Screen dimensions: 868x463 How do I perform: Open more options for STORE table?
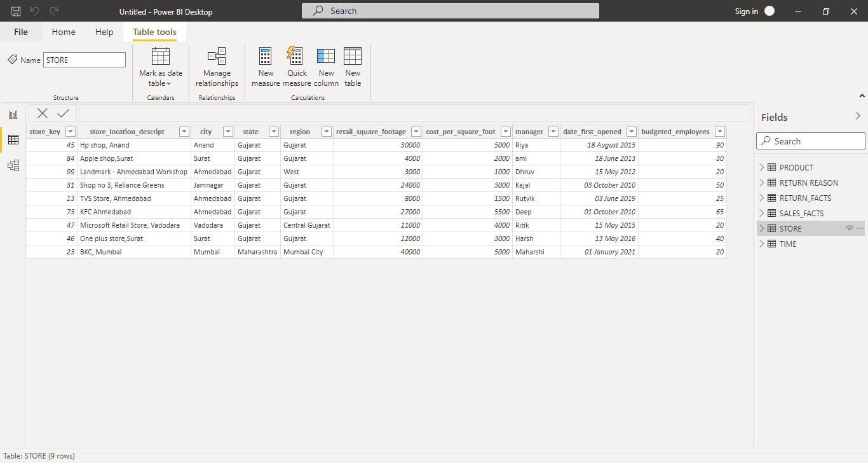[x=860, y=228]
